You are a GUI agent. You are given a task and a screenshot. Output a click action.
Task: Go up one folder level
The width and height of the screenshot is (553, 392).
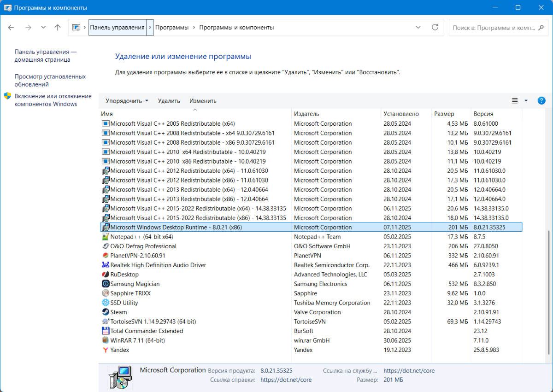[58, 27]
